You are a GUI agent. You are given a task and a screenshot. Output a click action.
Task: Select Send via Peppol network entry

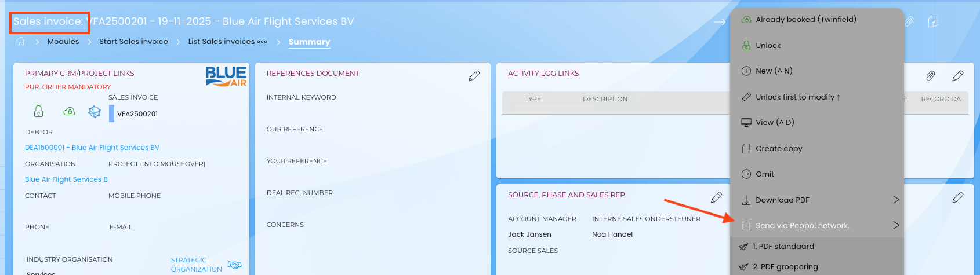click(803, 225)
